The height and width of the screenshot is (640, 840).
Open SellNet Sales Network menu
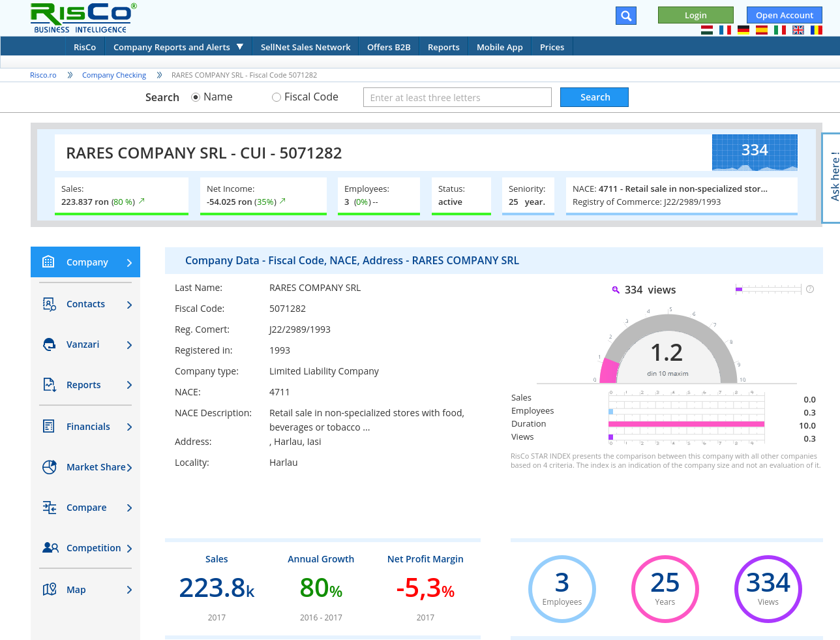(x=305, y=47)
